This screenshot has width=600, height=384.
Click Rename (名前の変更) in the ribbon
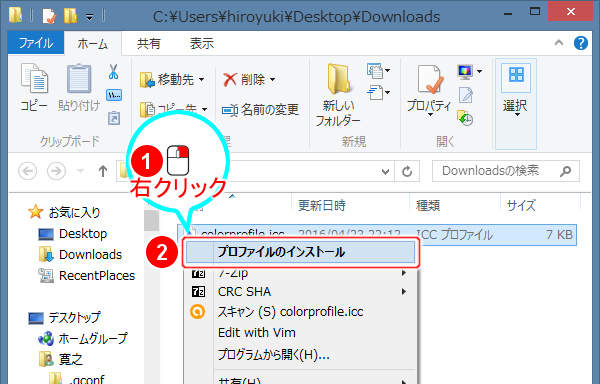pyautogui.click(x=260, y=110)
